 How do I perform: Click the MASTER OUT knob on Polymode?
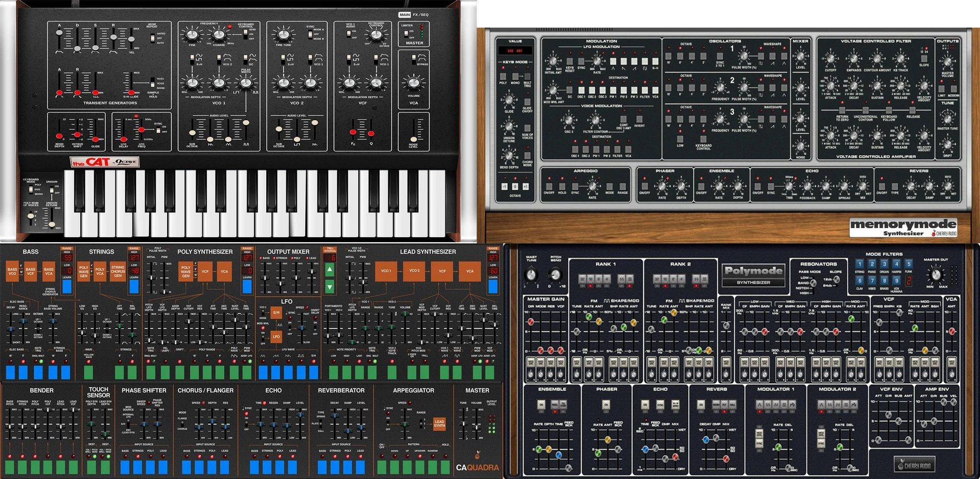click(x=935, y=275)
